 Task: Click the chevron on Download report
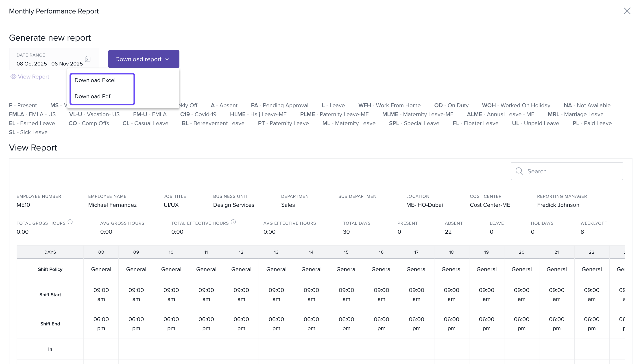click(x=167, y=59)
